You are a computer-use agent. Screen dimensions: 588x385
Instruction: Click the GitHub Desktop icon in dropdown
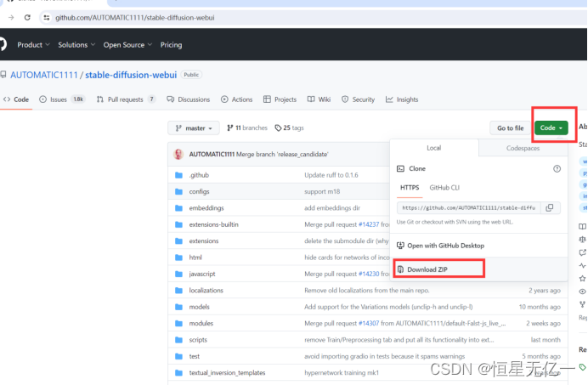(x=400, y=246)
